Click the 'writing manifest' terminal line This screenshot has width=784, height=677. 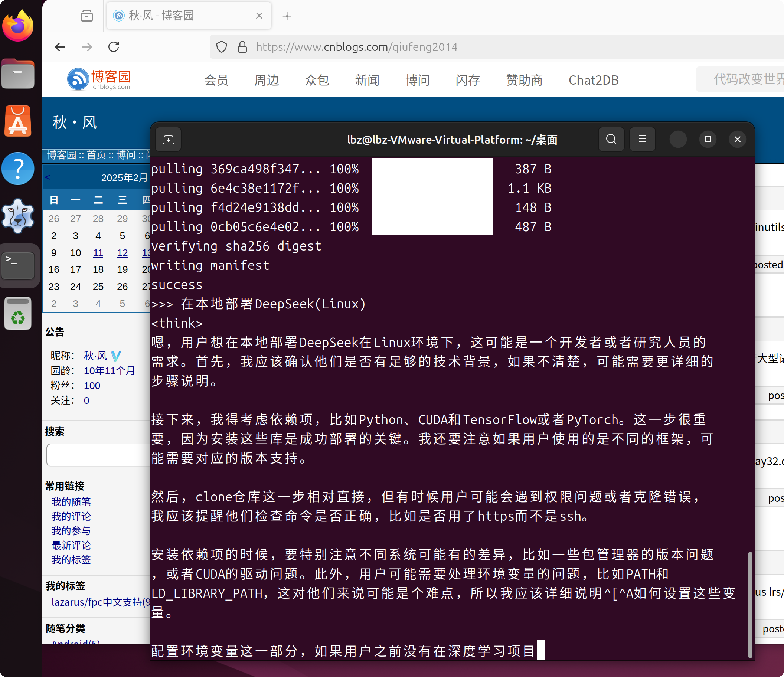(210, 265)
